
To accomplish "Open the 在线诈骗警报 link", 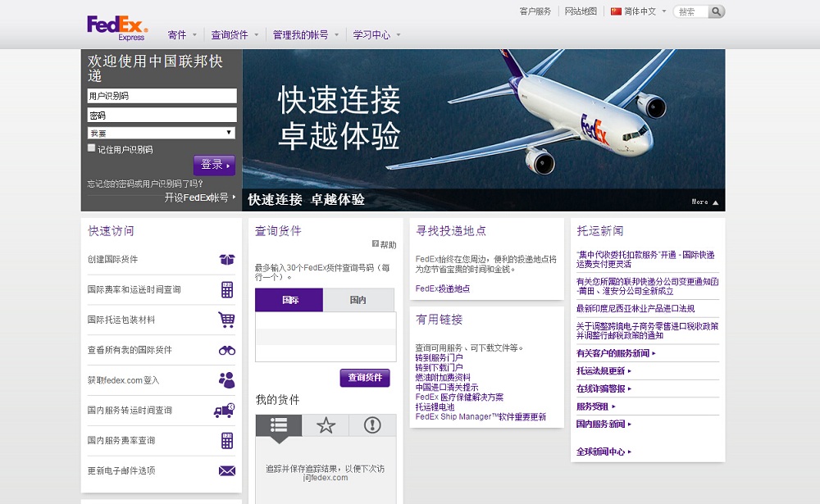I will 604,389.
